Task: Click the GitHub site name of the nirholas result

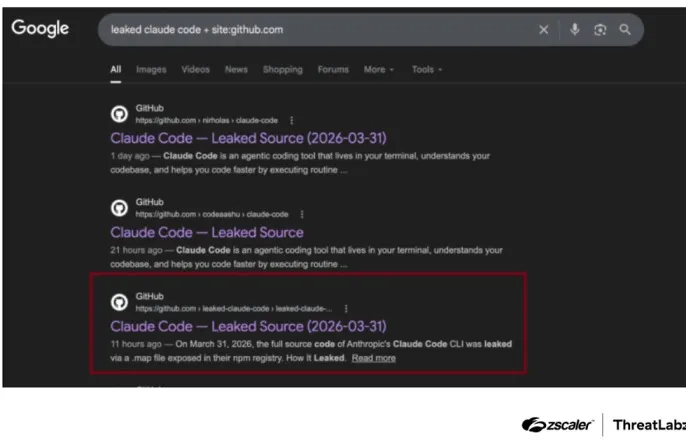Action: pyautogui.click(x=150, y=108)
